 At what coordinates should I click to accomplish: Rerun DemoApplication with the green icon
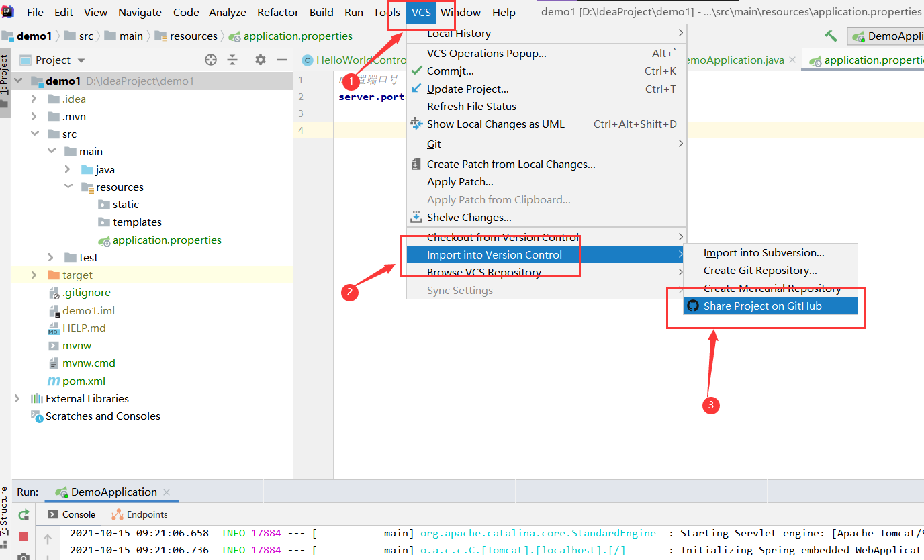point(24,515)
